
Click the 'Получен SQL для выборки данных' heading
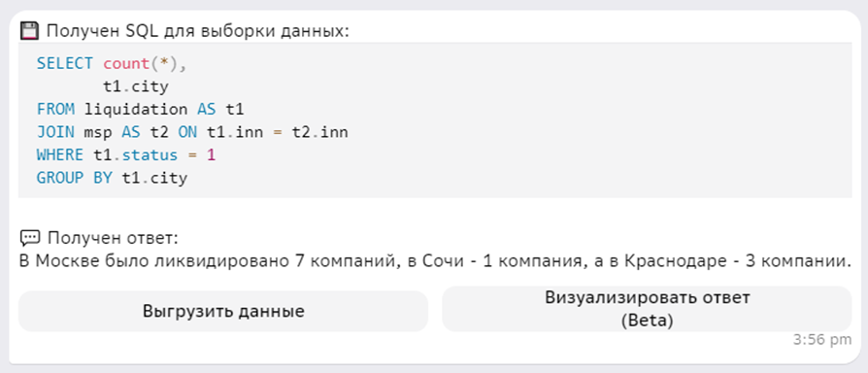coord(198,31)
